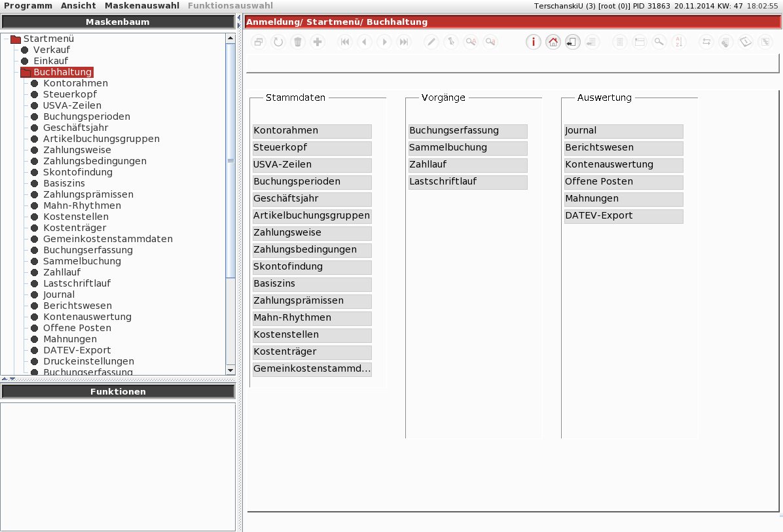Screen dimensions: 783x532
Task: Click the red info icon in toolbar
Action: point(534,42)
